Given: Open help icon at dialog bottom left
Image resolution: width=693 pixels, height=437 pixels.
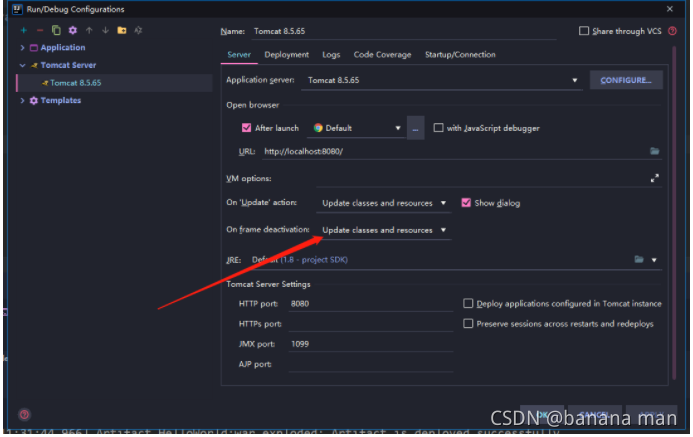Looking at the screenshot, I should 24,414.
